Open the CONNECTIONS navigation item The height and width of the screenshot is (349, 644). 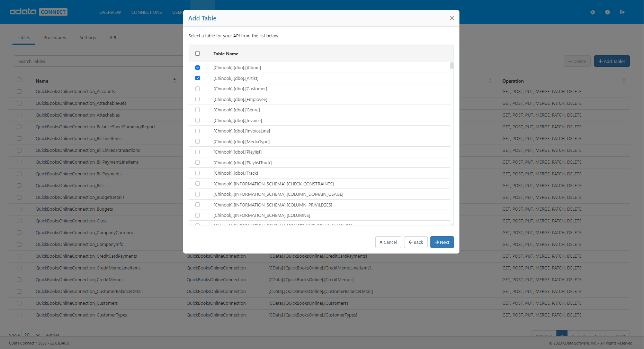(146, 12)
